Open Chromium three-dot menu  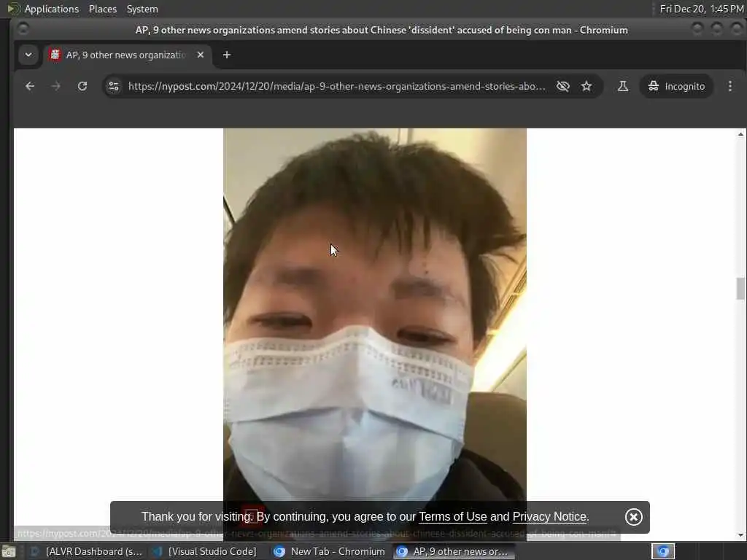[729, 86]
